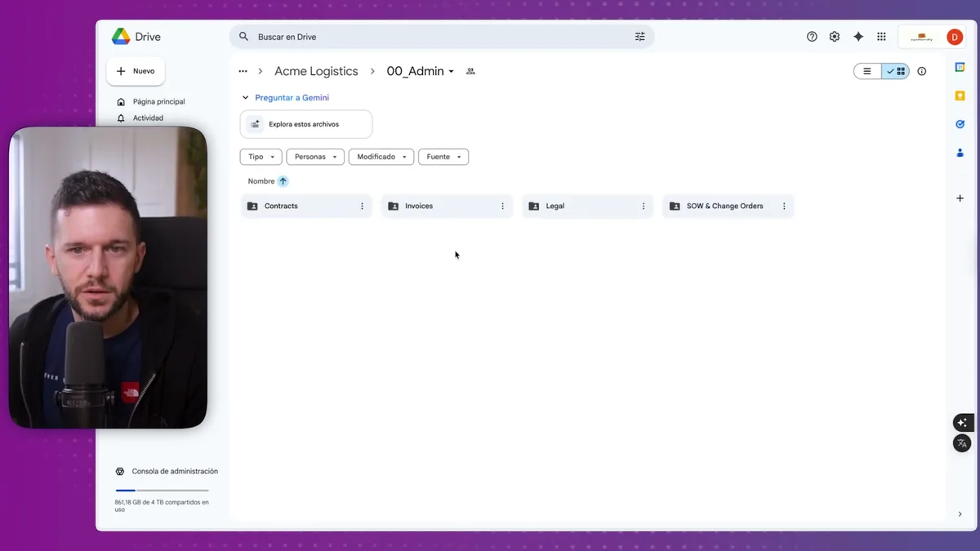980x551 pixels.
Task: Open the Gemini sparkle icon in the toolbar
Action: click(857, 36)
